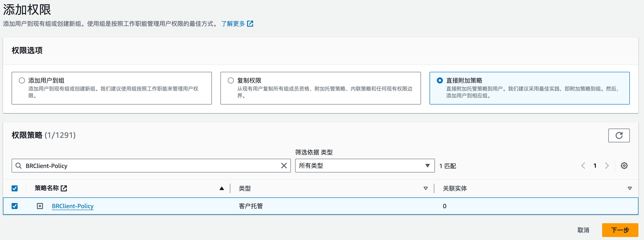Image resolution: width=644 pixels, height=240 pixels.
Task: Go to next page of policies
Action: [x=607, y=165]
